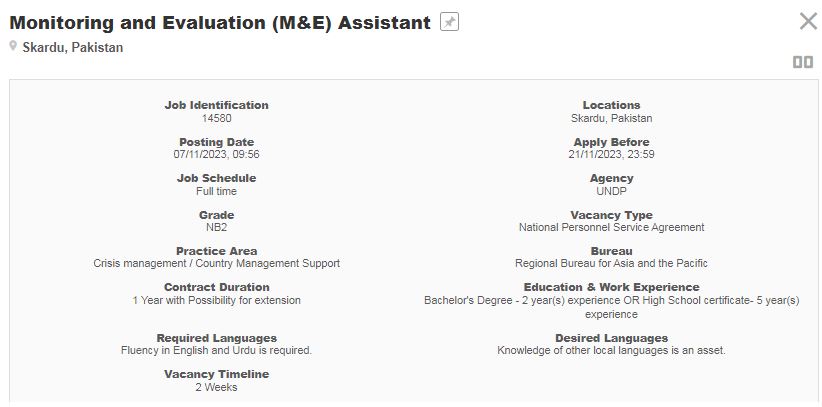Click Regional Bureau for Asia and the Pacific
This screenshot has height=407, width=822.
pos(611,263)
